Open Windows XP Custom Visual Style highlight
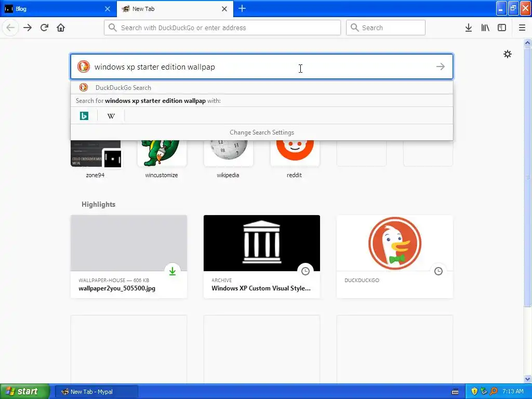This screenshot has height=399, width=532. coord(262,257)
